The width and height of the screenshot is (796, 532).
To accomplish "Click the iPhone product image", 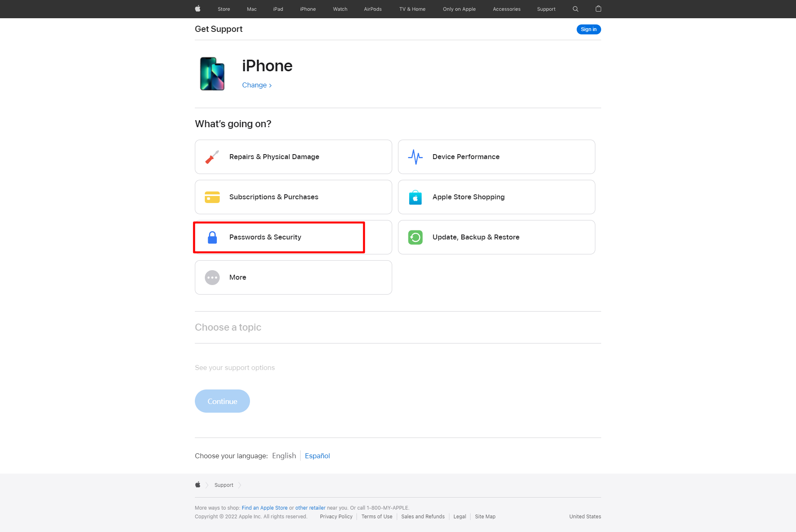I will 212,74.
